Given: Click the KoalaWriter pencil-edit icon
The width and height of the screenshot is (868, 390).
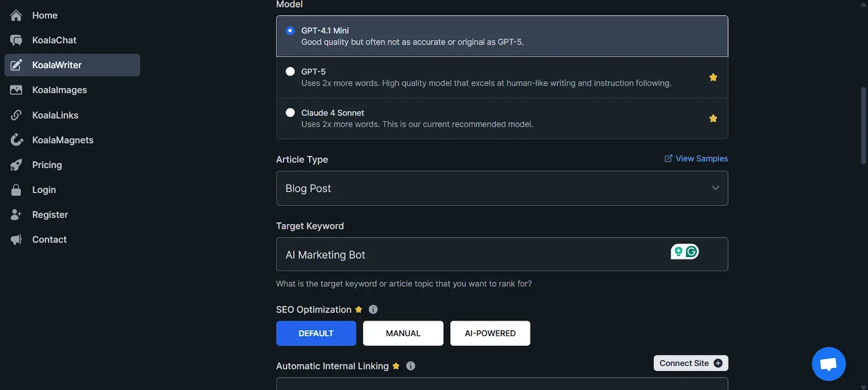Looking at the screenshot, I should (16, 65).
